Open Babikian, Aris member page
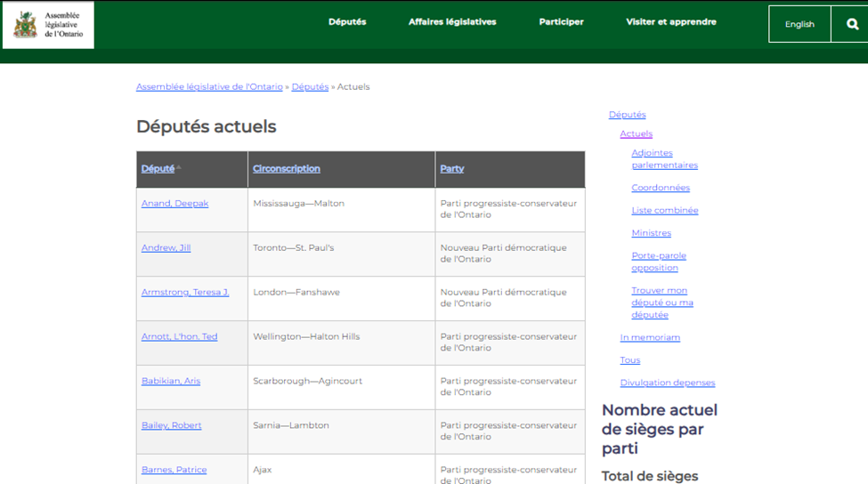This screenshot has height=484, width=868. [171, 382]
